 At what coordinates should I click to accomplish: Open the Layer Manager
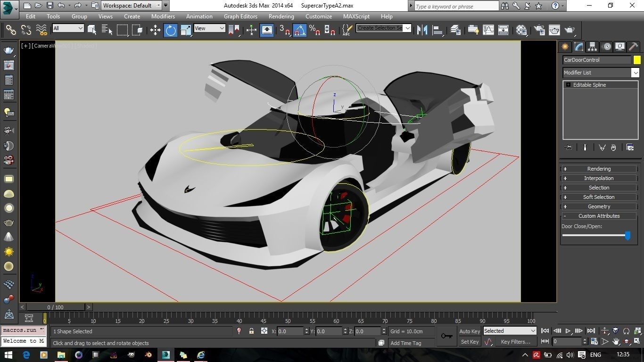(x=455, y=30)
